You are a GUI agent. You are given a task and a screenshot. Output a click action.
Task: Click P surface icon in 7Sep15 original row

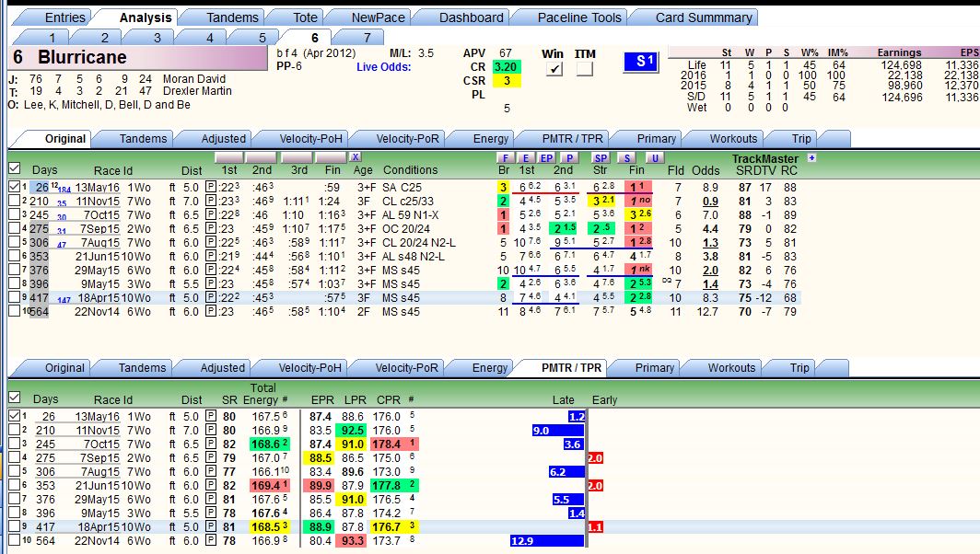(211, 228)
